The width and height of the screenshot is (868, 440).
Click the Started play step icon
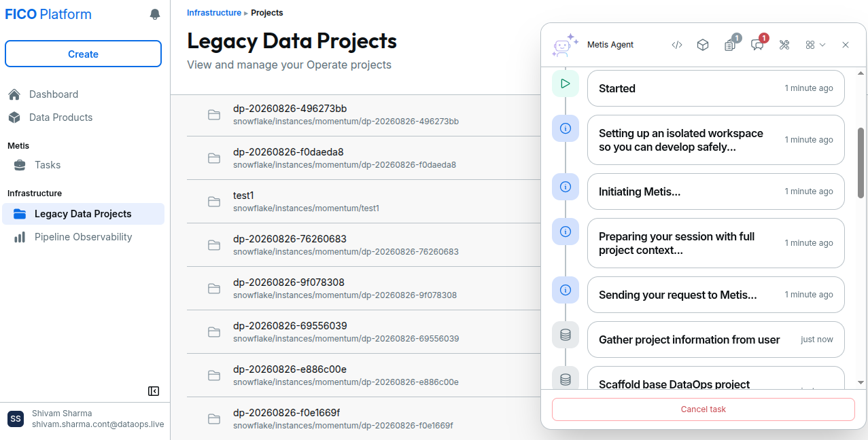pos(565,84)
